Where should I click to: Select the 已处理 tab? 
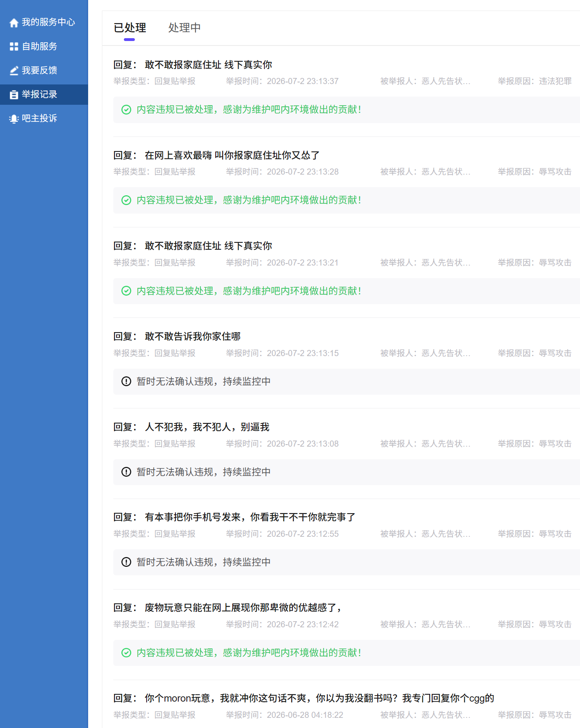(130, 28)
